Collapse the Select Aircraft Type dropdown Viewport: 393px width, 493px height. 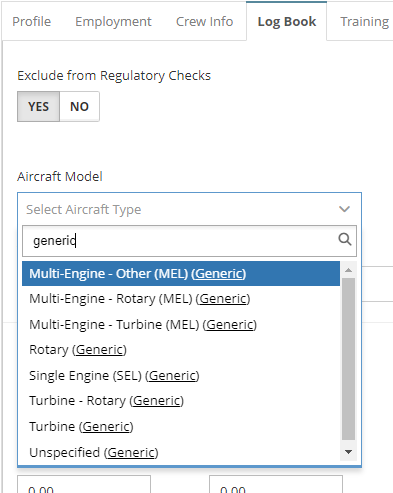pyautogui.click(x=189, y=209)
